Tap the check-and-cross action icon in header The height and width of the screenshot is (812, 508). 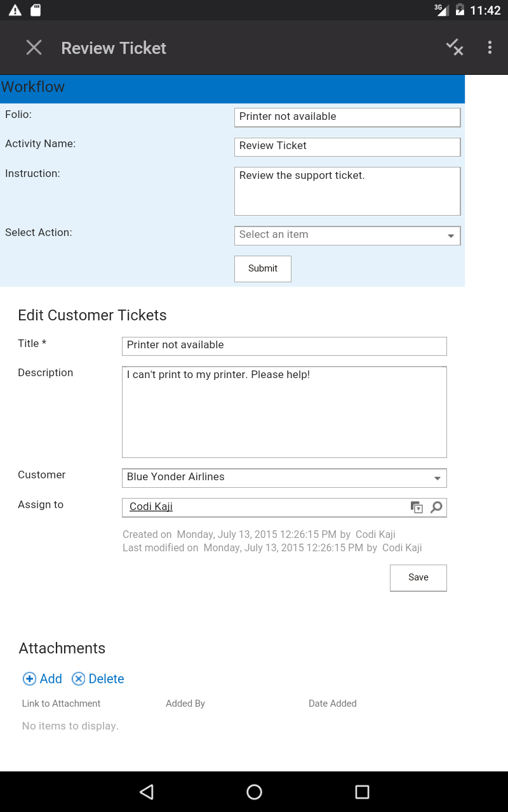pyautogui.click(x=454, y=48)
